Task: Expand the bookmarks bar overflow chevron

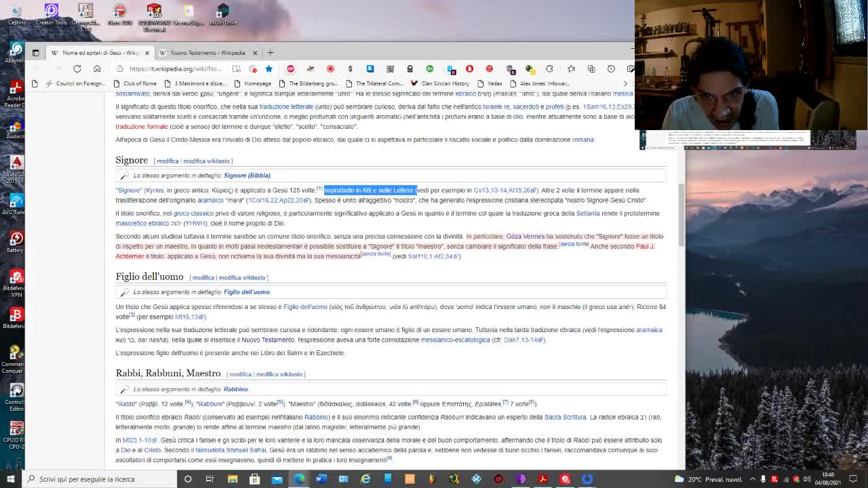Action: coord(625,83)
